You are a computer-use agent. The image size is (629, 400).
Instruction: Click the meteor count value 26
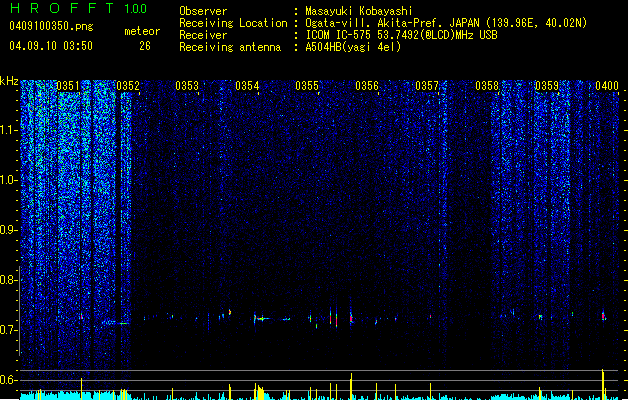[x=145, y=46]
